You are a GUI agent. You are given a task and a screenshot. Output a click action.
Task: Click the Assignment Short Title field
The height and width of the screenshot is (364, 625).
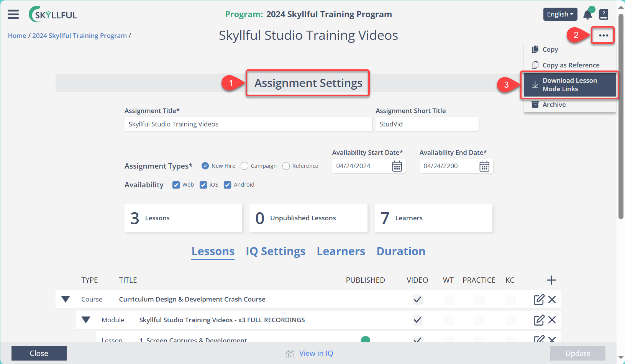tap(427, 124)
